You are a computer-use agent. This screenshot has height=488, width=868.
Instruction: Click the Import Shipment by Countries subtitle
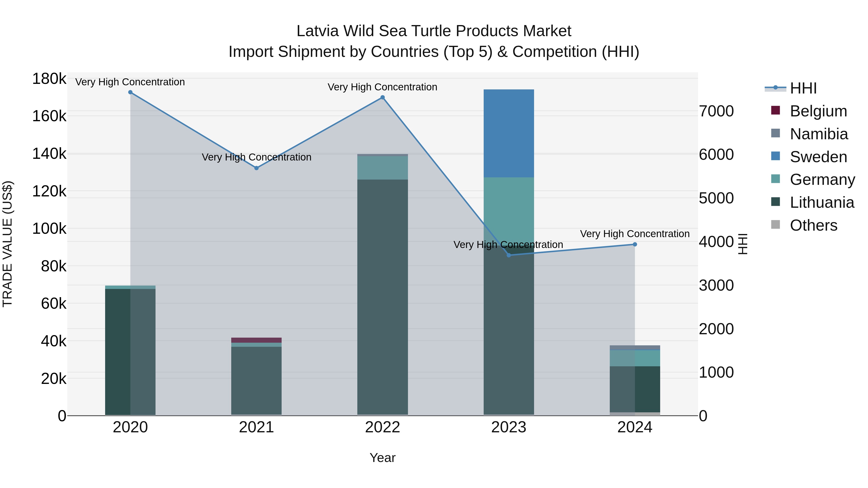pos(434,52)
